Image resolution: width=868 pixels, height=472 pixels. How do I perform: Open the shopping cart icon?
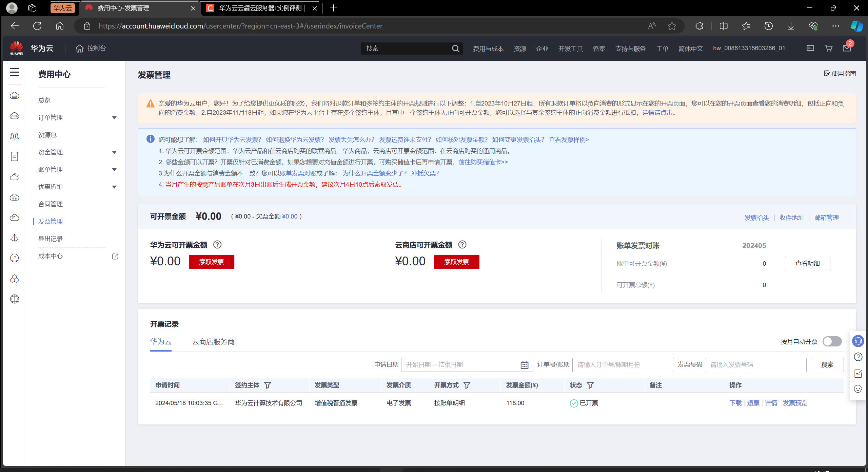829,48
